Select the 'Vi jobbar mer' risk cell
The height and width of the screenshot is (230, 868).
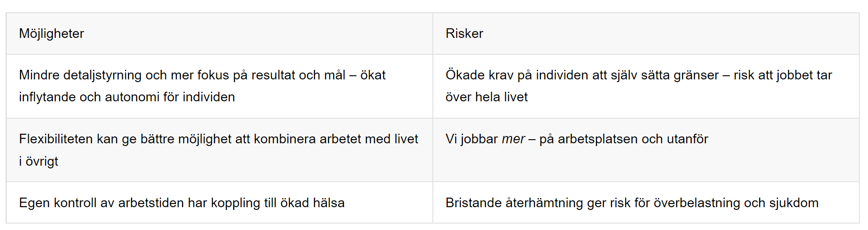point(646,150)
